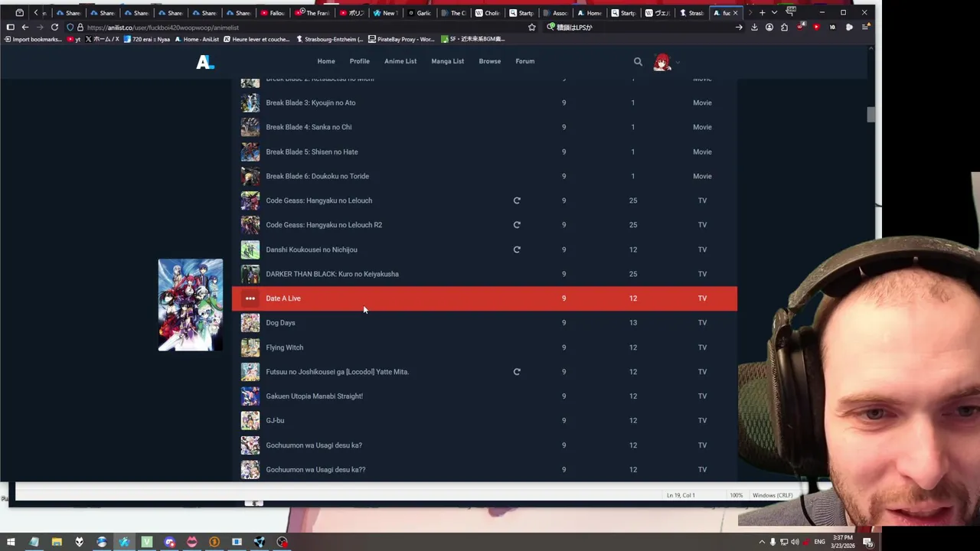Open the browser extensions puzzle icon

(784, 28)
